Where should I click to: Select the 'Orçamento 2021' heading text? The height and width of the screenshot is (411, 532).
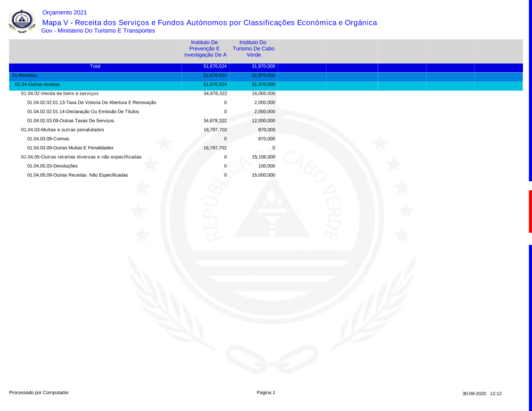tap(64, 12)
